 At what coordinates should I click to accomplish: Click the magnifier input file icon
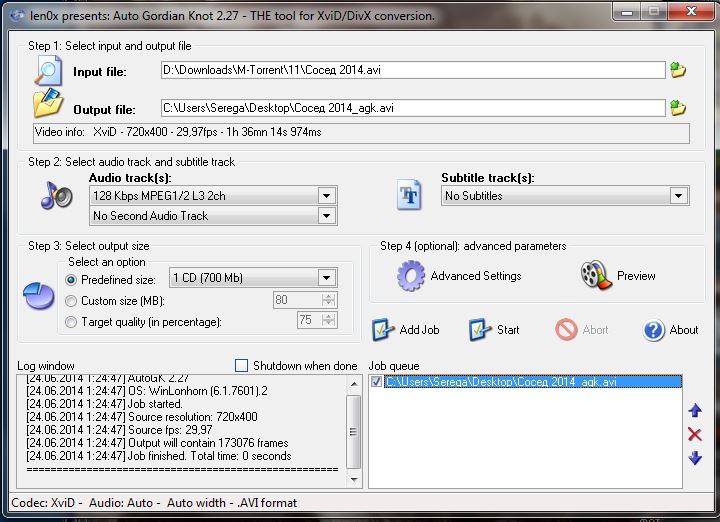(48, 70)
